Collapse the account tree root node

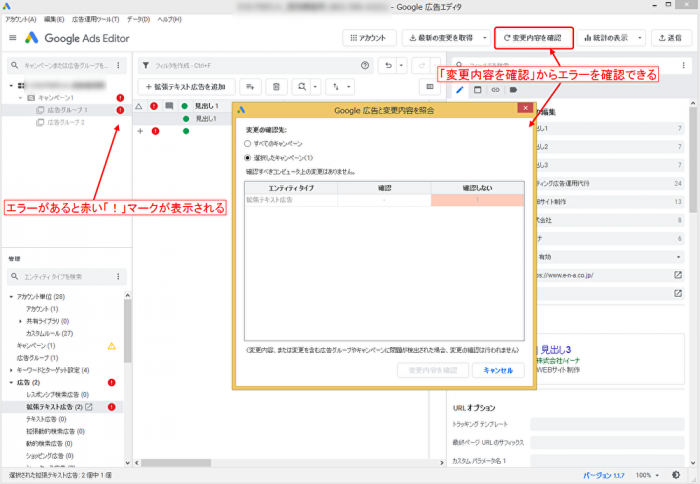pyautogui.click(x=11, y=85)
